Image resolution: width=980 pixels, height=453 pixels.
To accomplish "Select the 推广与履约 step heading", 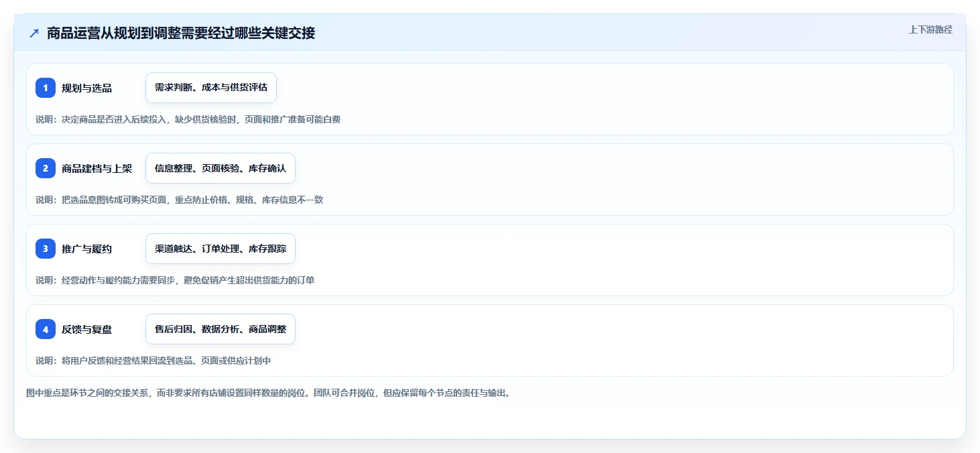I will coord(86,249).
